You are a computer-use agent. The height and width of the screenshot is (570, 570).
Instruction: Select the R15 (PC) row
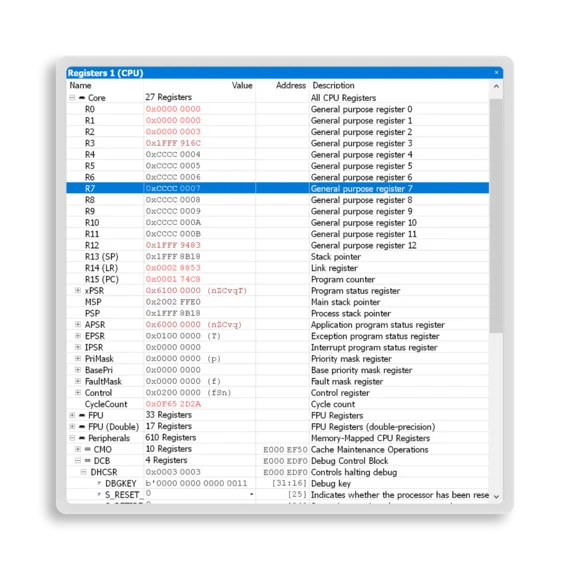click(x=278, y=279)
